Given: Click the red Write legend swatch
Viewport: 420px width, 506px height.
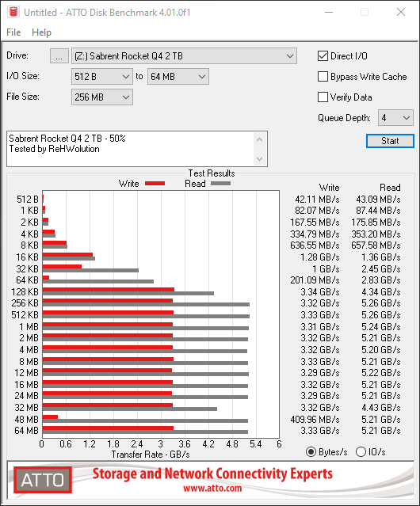Looking at the screenshot, I should point(155,183).
